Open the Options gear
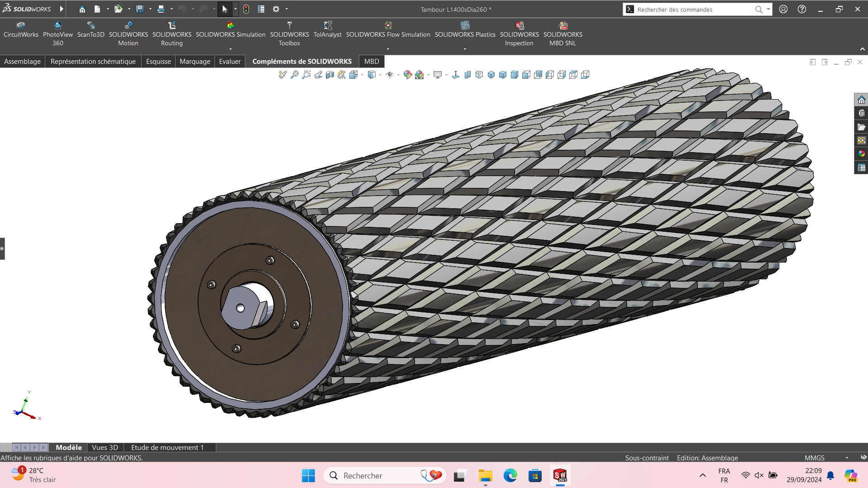868x488 pixels. click(x=276, y=9)
